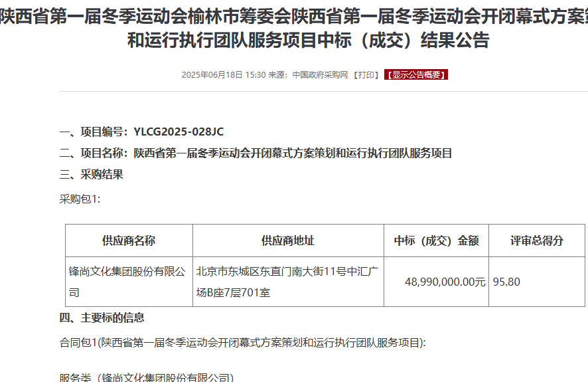Click the score 95.80 cell
Screen dimensions: 588x382
click(x=537, y=282)
